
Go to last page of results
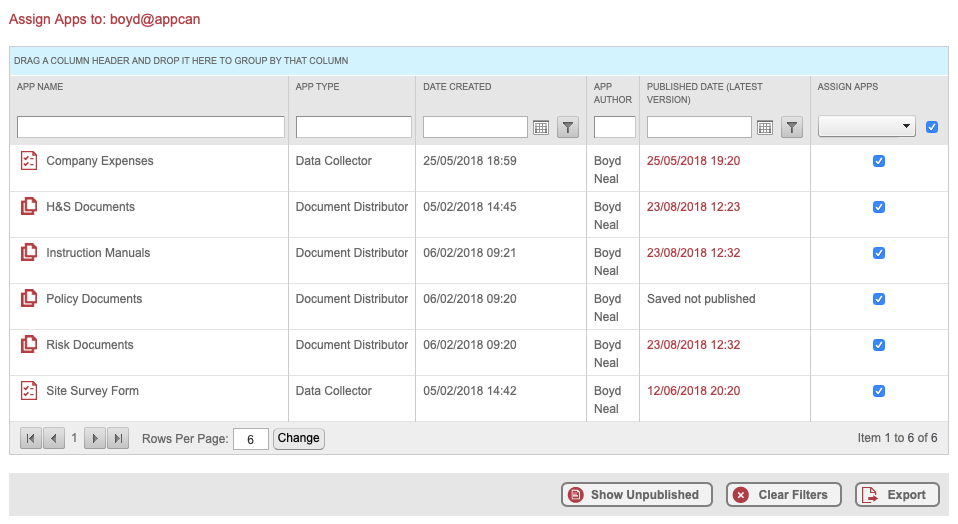118,438
